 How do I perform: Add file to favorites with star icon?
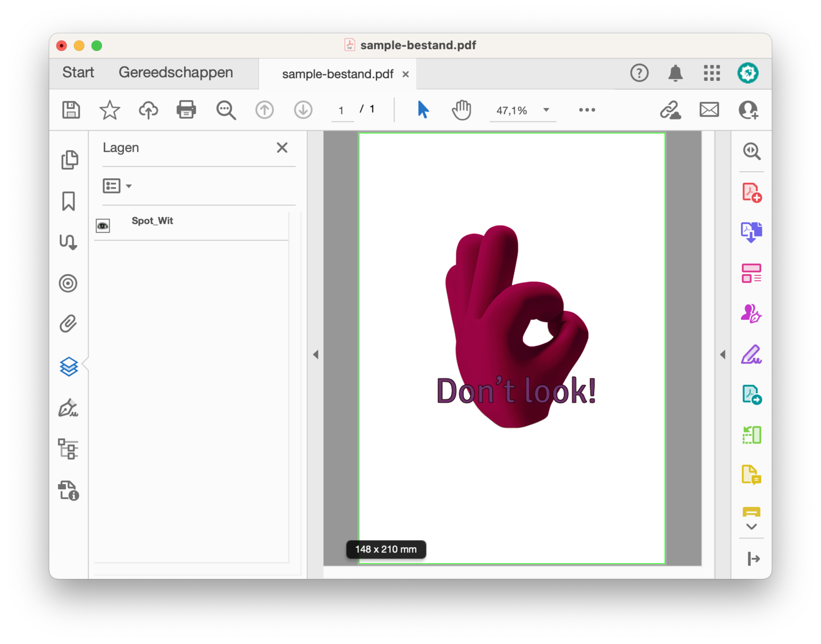(110, 110)
